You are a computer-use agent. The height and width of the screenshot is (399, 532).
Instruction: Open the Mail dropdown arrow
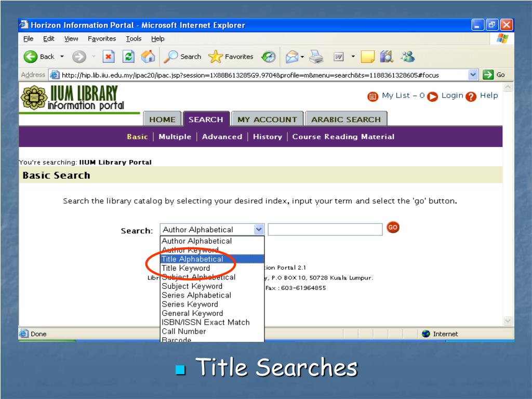point(302,57)
